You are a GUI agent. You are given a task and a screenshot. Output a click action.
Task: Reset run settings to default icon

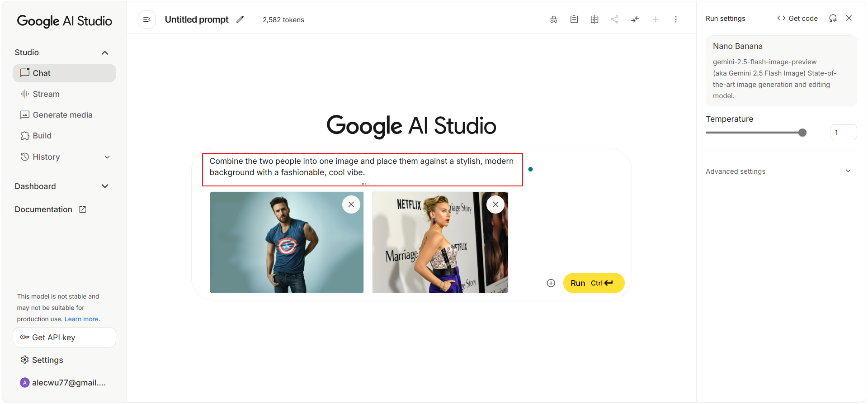coord(833,18)
